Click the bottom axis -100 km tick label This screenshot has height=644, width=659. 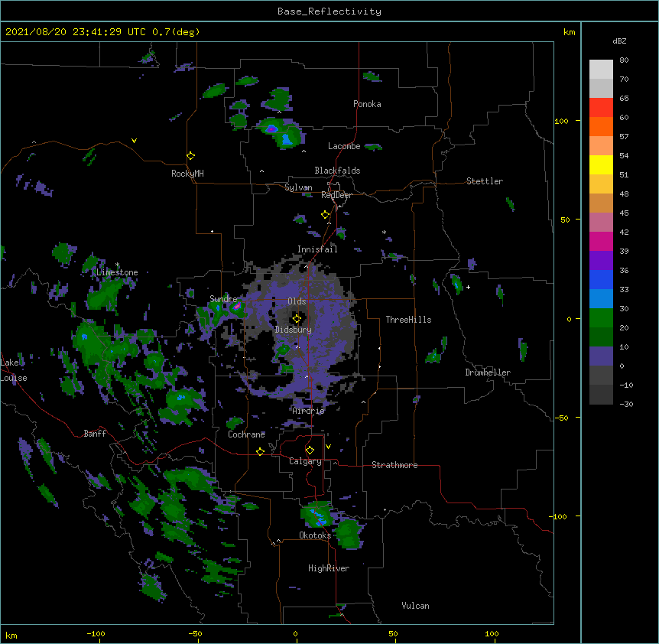click(96, 633)
